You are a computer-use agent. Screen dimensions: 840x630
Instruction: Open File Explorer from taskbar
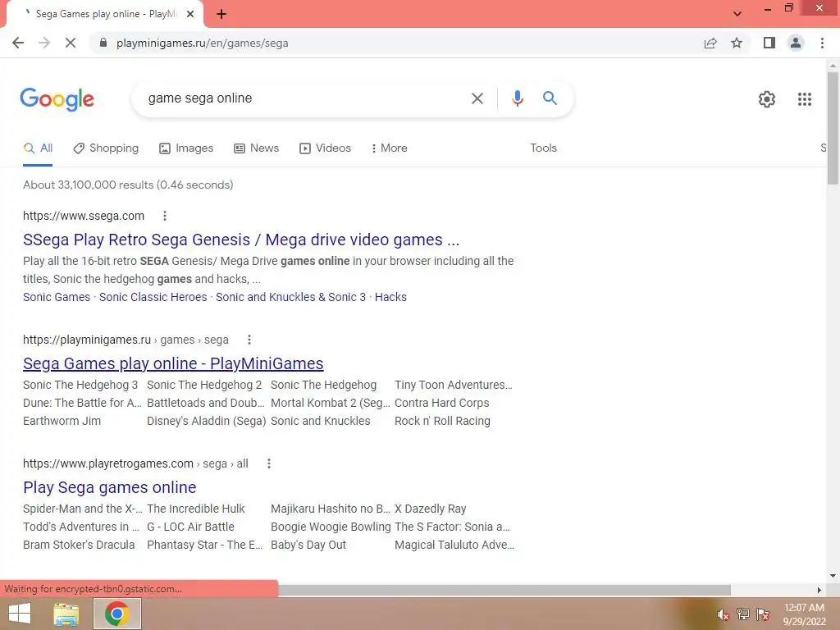pyautogui.click(x=66, y=614)
